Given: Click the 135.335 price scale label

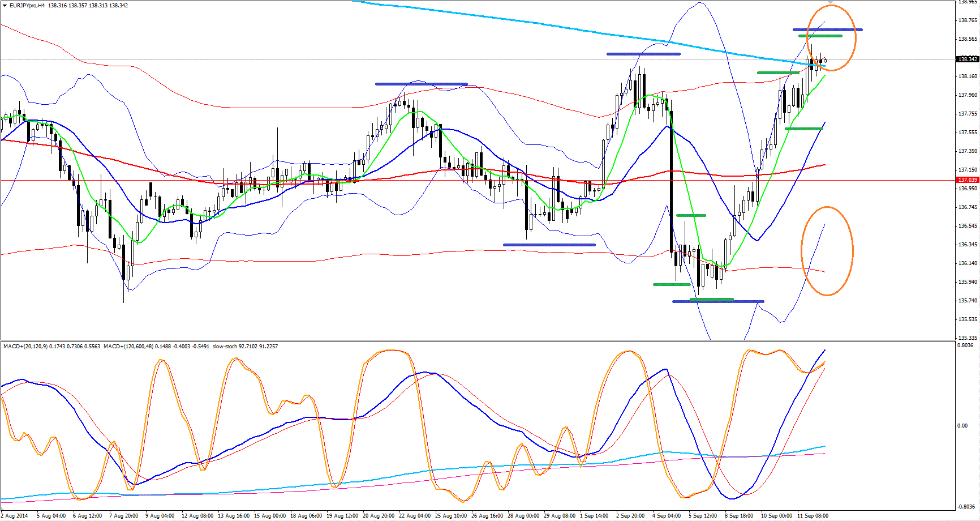Looking at the screenshot, I should tap(968, 338).
